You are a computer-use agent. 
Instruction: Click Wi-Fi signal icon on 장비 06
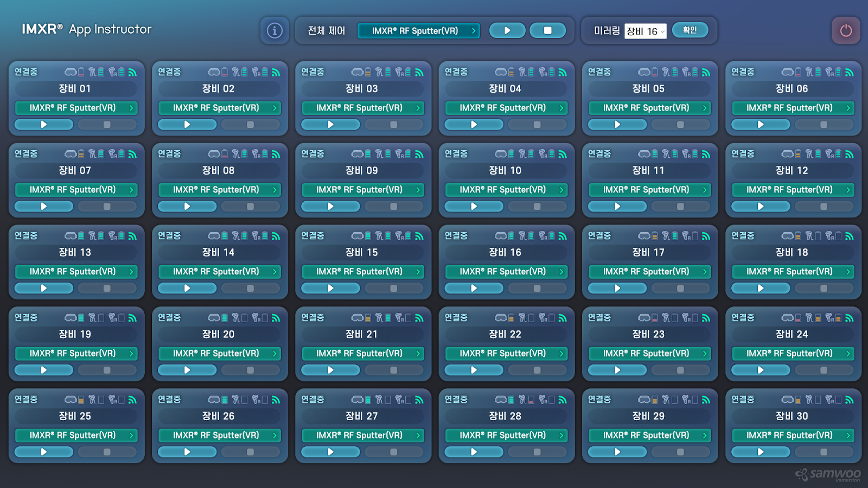(850, 72)
